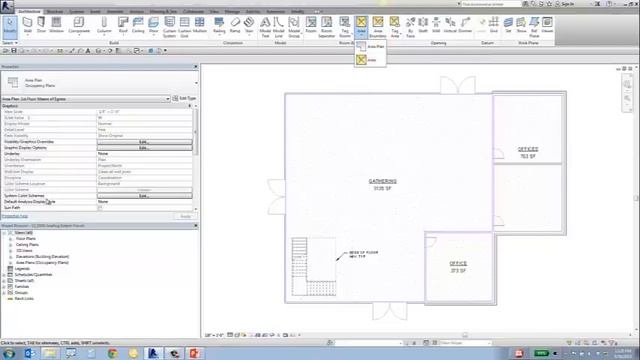Image resolution: width=640 pixels, height=360 pixels.
Task: Select the Railing tool
Action: pyautogui.click(x=219, y=25)
